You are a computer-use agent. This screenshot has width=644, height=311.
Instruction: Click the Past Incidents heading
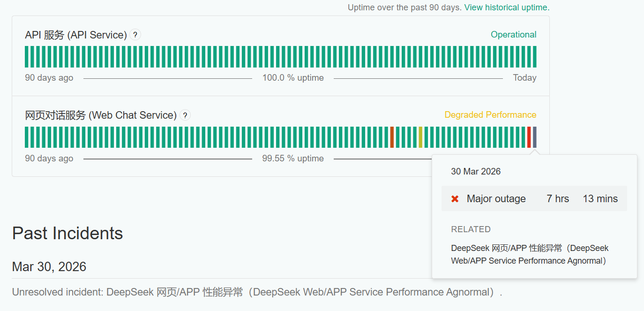(x=67, y=233)
